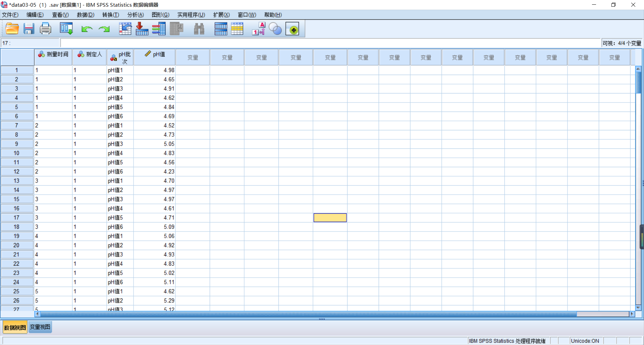This screenshot has height=345, width=644.
Task: Open the 实用程序(U) menu
Action: 191,15
